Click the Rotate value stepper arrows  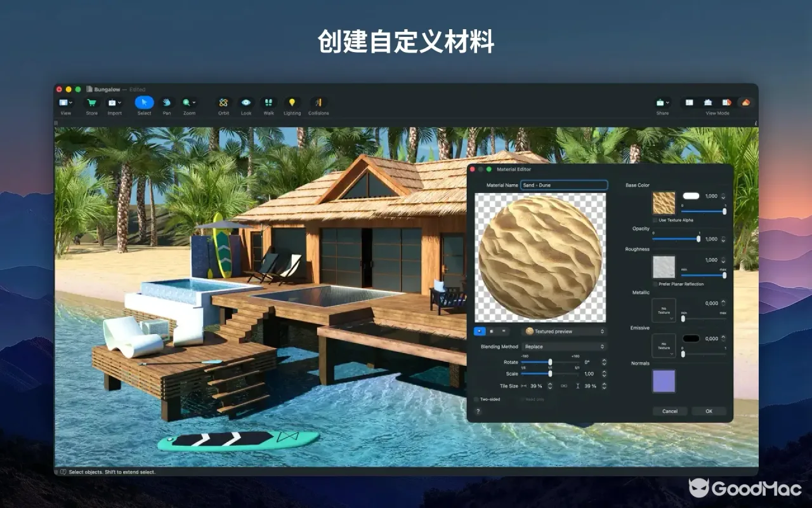(x=604, y=362)
